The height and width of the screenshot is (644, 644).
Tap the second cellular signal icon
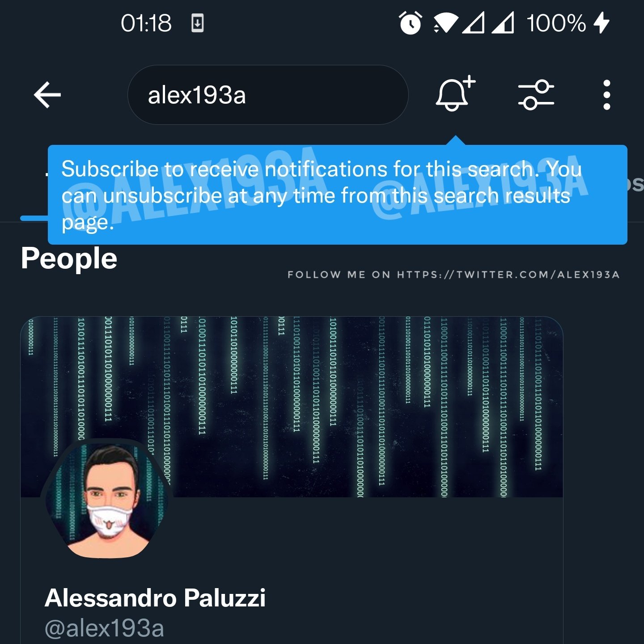[x=503, y=23]
